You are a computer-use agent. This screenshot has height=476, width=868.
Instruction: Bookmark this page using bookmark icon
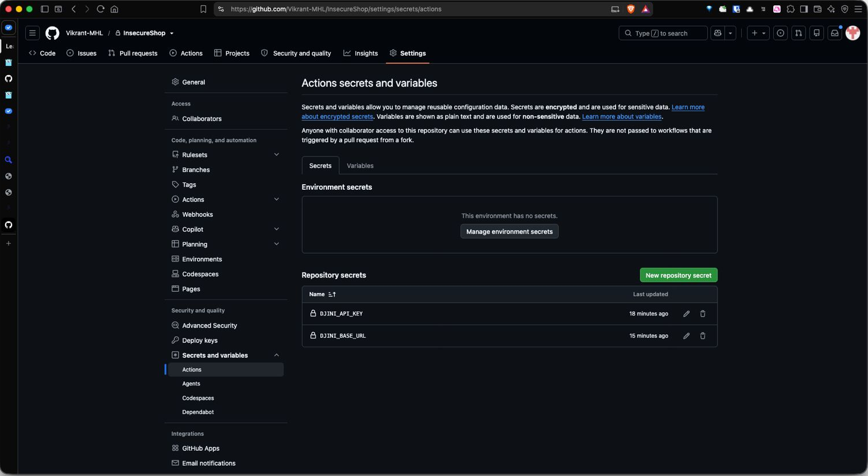tap(203, 9)
